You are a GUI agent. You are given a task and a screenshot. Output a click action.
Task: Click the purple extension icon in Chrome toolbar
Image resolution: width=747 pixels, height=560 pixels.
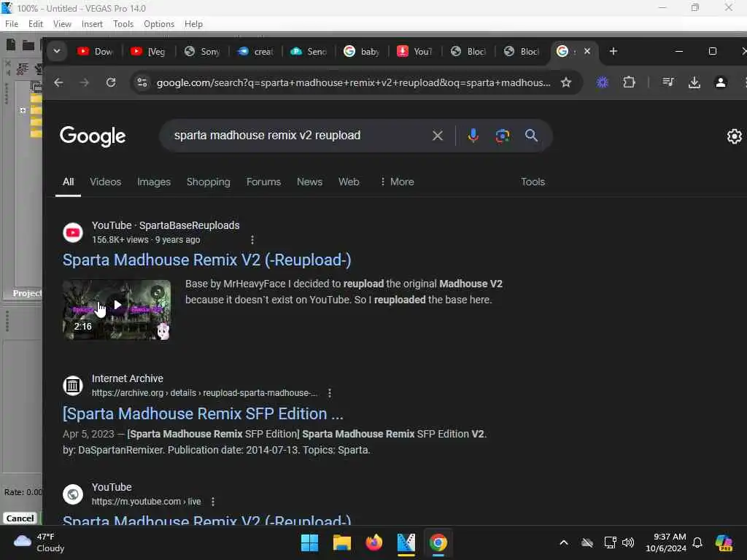(603, 82)
